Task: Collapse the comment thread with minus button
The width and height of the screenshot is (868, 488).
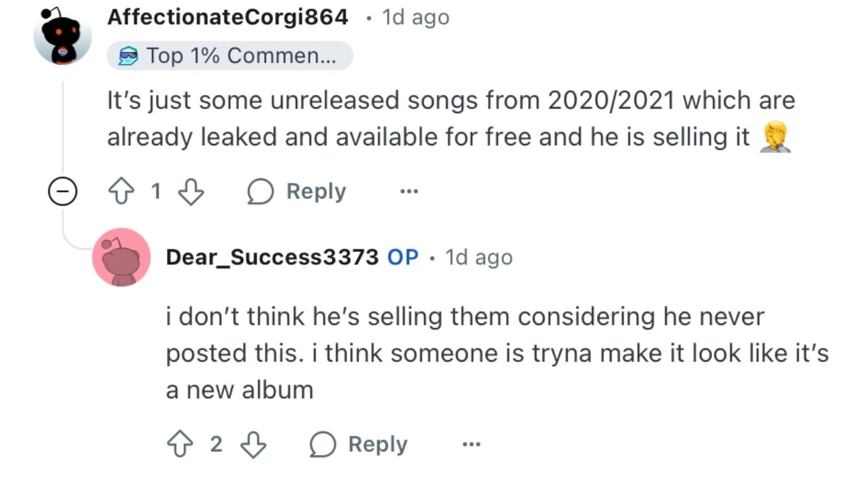Action: click(x=62, y=191)
